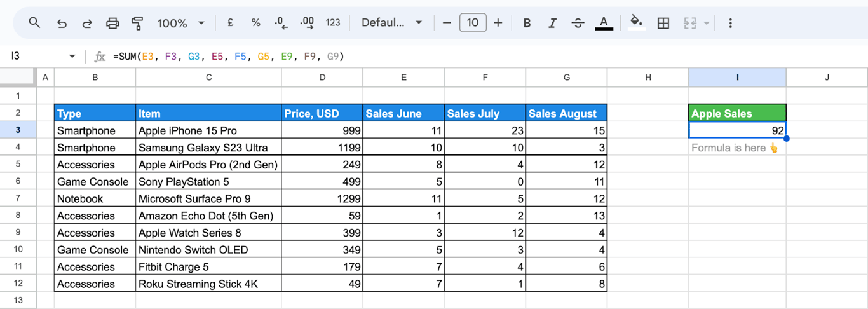Select the Apple AirPods Pro (2nd Gen) cell

[208, 165]
